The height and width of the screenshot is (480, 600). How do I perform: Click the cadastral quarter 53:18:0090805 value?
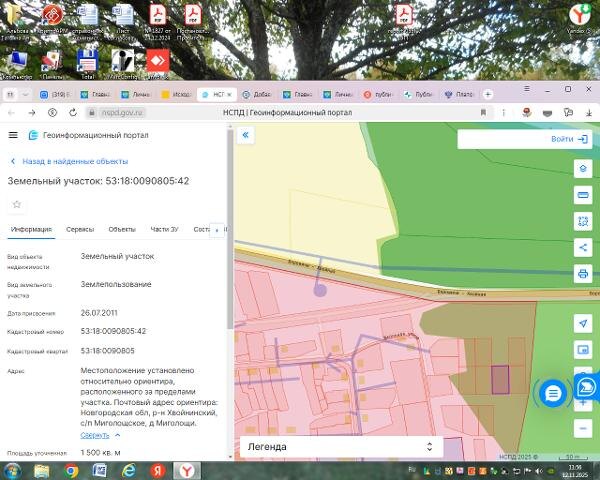click(108, 351)
